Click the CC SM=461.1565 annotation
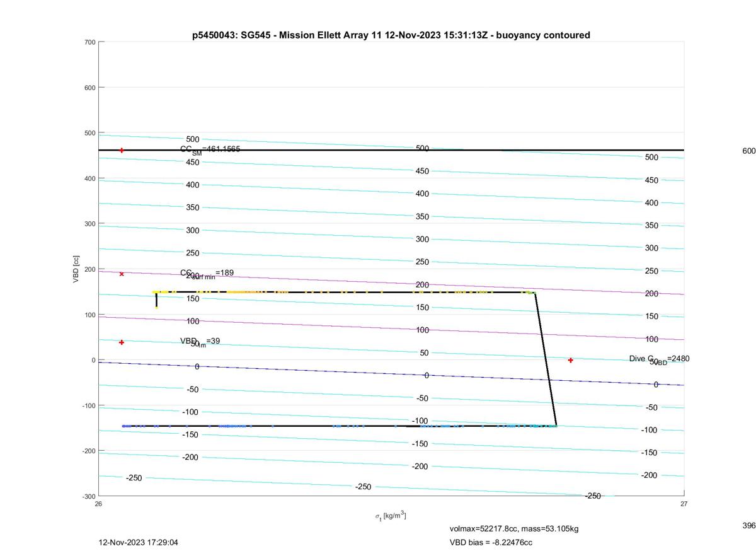The image size is (756, 558). (x=210, y=150)
